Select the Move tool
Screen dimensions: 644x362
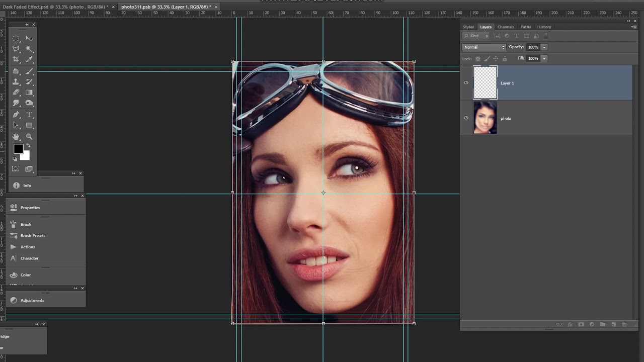coord(29,39)
